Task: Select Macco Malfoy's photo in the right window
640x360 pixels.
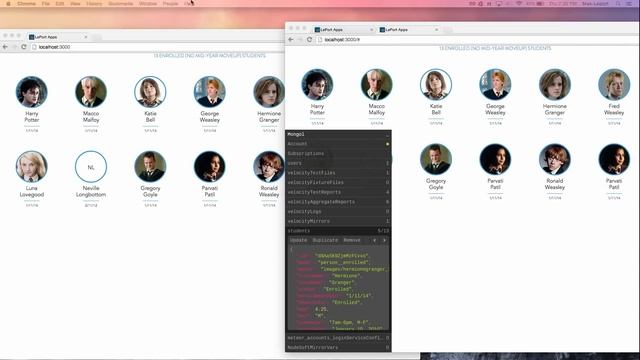Action: [377, 84]
